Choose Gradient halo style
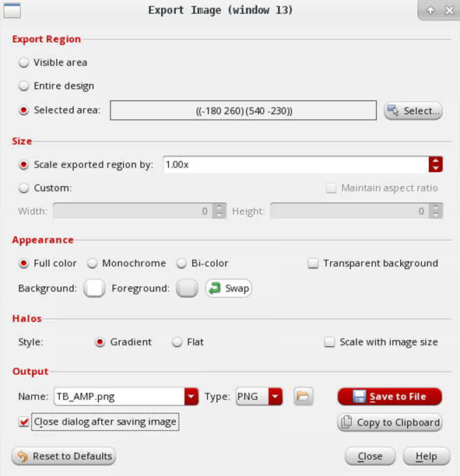The width and height of the screenshot is (460, 476). coord(100,342)
